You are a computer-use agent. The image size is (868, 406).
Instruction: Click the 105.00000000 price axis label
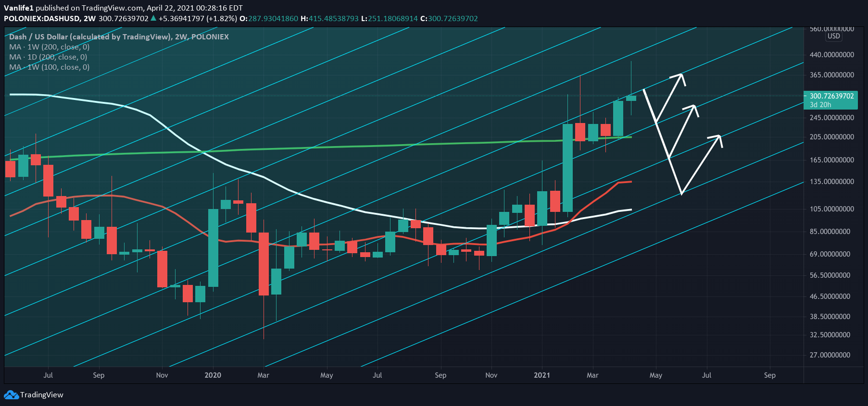pyautogui.click(x=832, y=209)
